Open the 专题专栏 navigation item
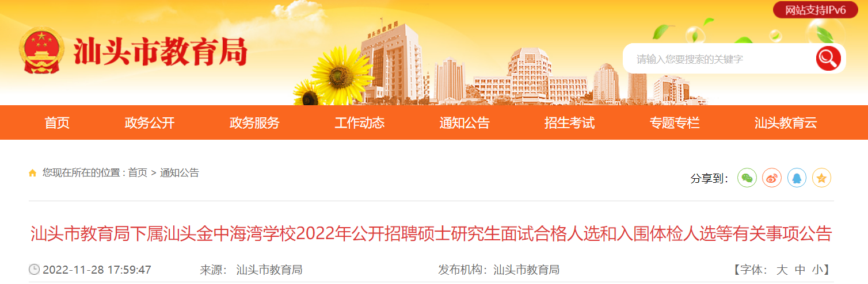The image size is (868, 284). click(x=675, y=122)
